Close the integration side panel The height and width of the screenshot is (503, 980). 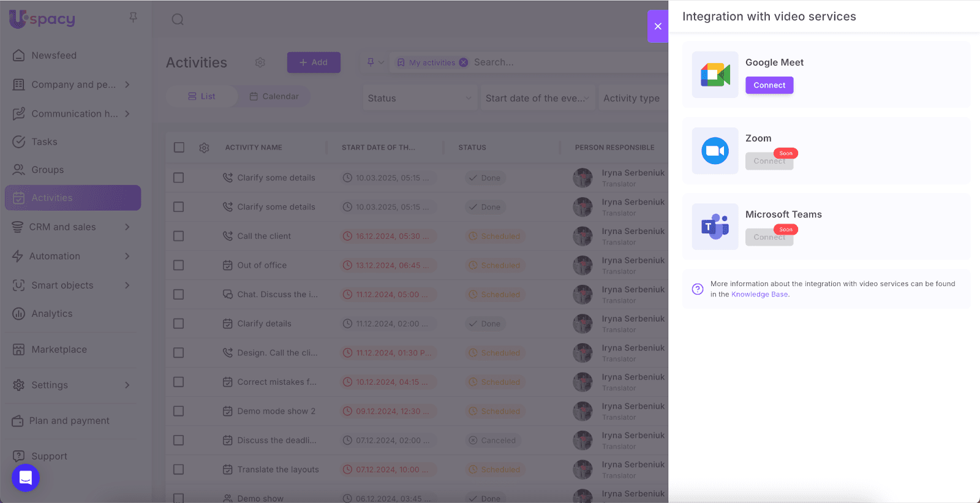[x=658, y=26]
